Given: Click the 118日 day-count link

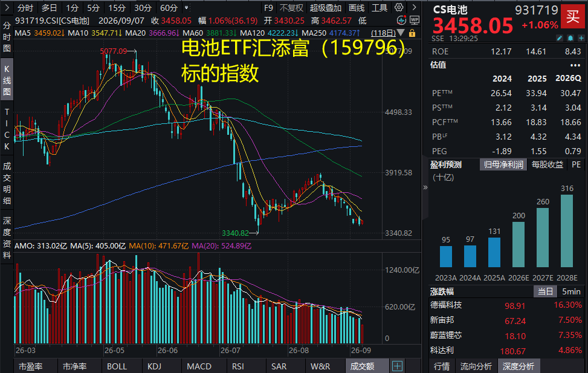Looking at the screenshot, I should tap(383, 33).
